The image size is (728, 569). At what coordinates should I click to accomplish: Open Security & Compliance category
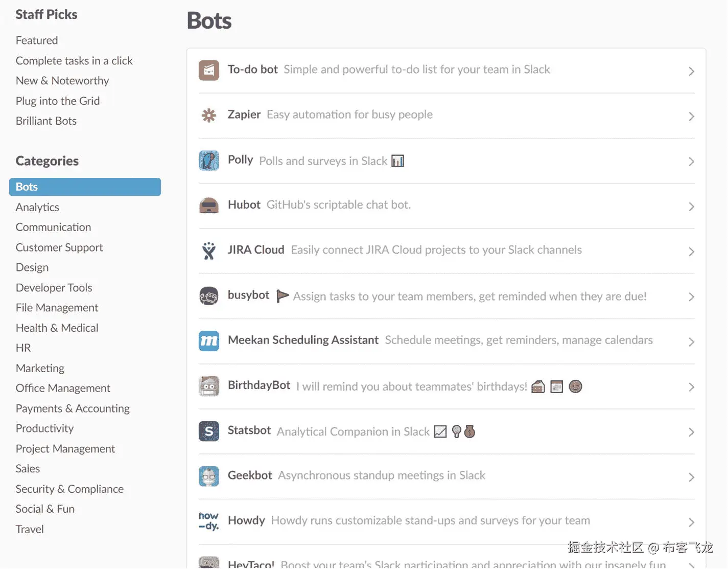pos(69,489)
